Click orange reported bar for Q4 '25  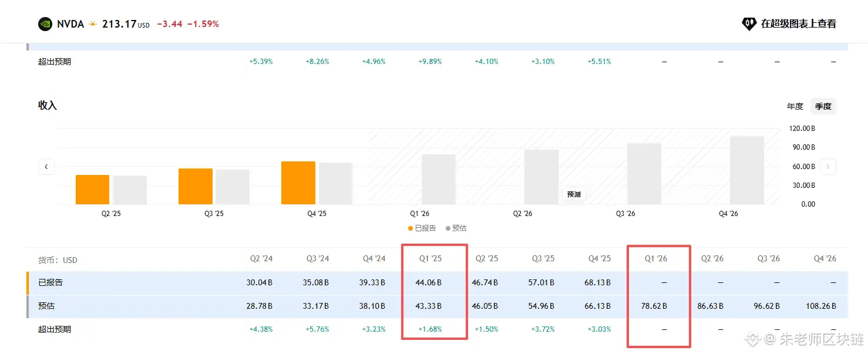[x=298, y=183]
